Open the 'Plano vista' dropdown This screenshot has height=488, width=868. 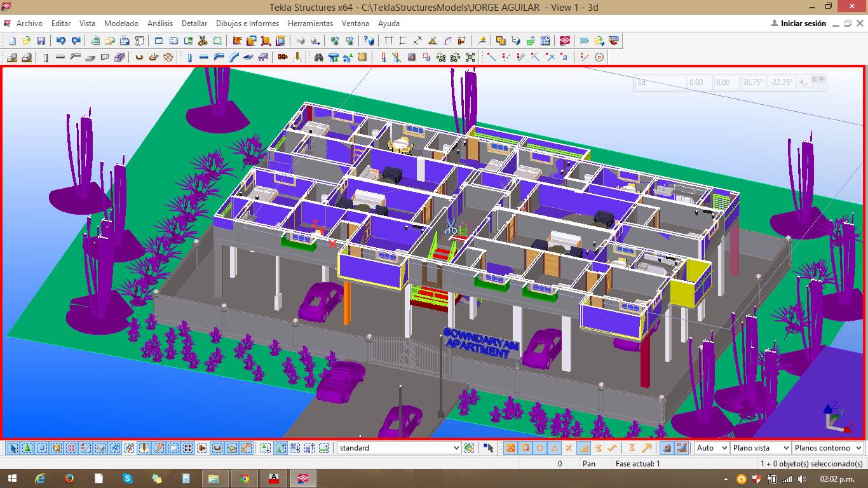785,448
